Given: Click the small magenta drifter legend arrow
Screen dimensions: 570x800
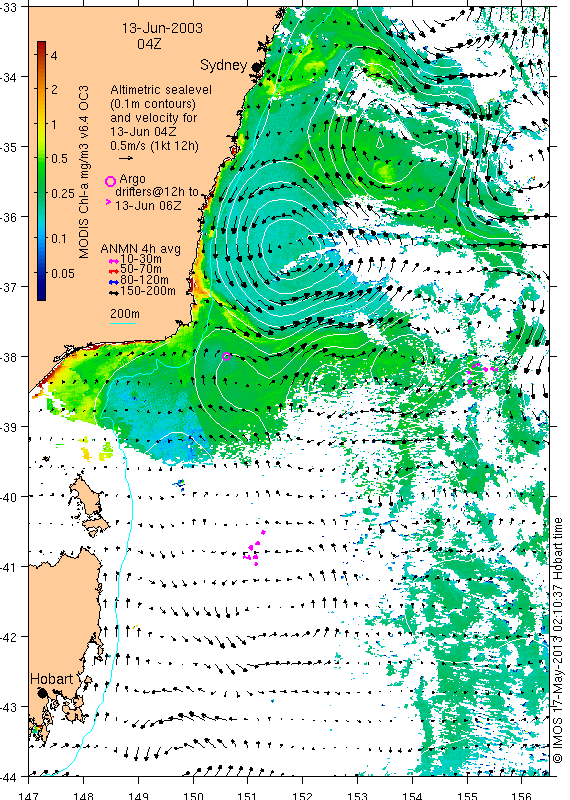Looking at the screenshot, I should (x=108, y=202).
